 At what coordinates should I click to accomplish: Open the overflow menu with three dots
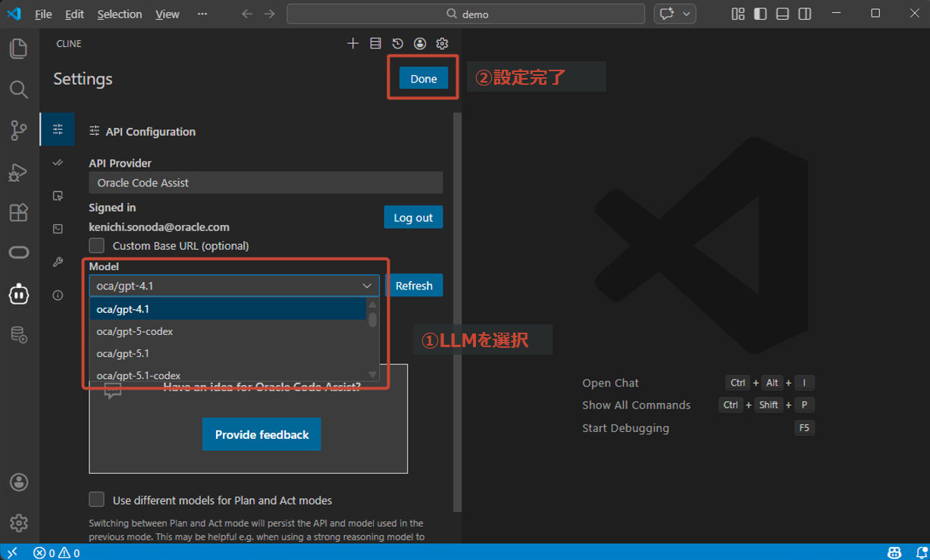coord(202,14)
